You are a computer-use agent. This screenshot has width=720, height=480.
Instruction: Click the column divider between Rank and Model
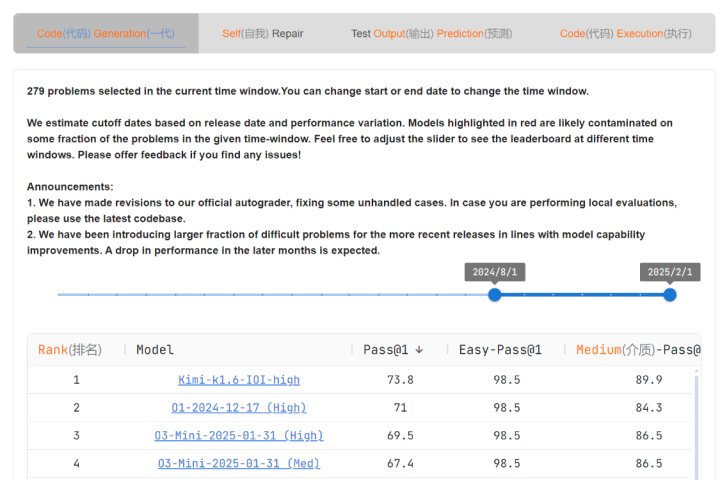[x=125, y=350]
